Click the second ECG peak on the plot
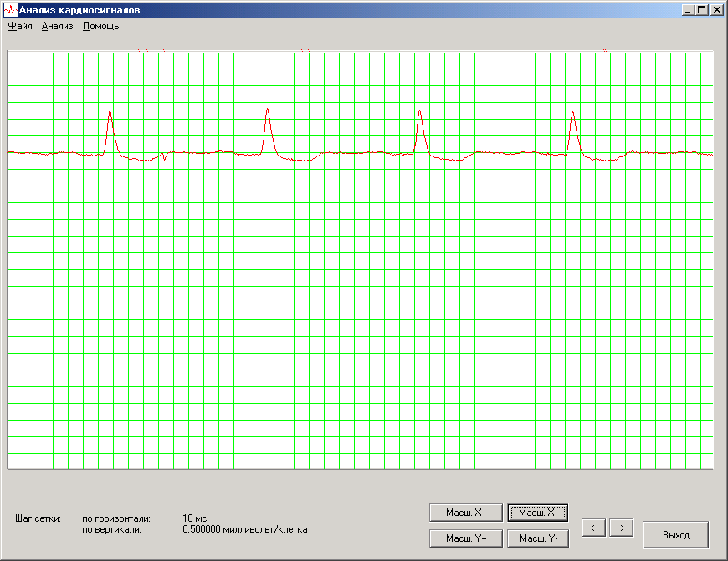728x561 pixels. pos(268,109)
